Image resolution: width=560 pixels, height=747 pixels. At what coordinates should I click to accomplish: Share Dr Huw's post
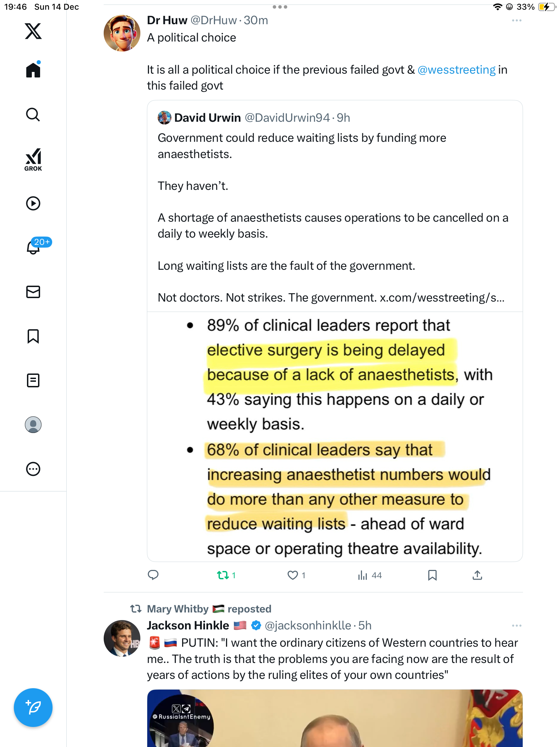pyautogui.click(x=477, y=575)
